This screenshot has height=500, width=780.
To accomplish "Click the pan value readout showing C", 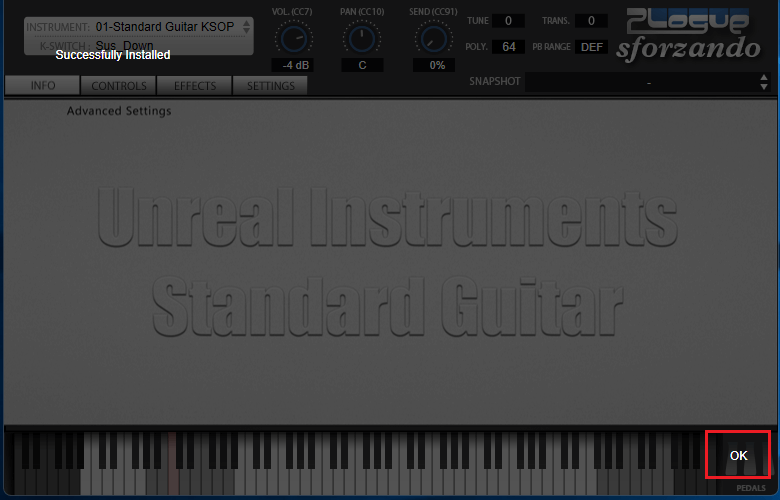I will click(x=362, y=65).
